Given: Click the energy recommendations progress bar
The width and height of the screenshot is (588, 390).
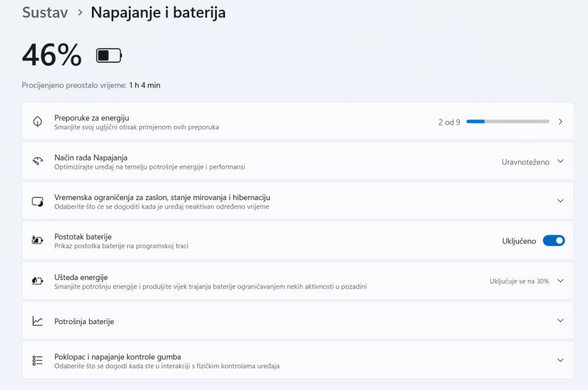Looking at the screenshot, I should click(x=507, y=121).
